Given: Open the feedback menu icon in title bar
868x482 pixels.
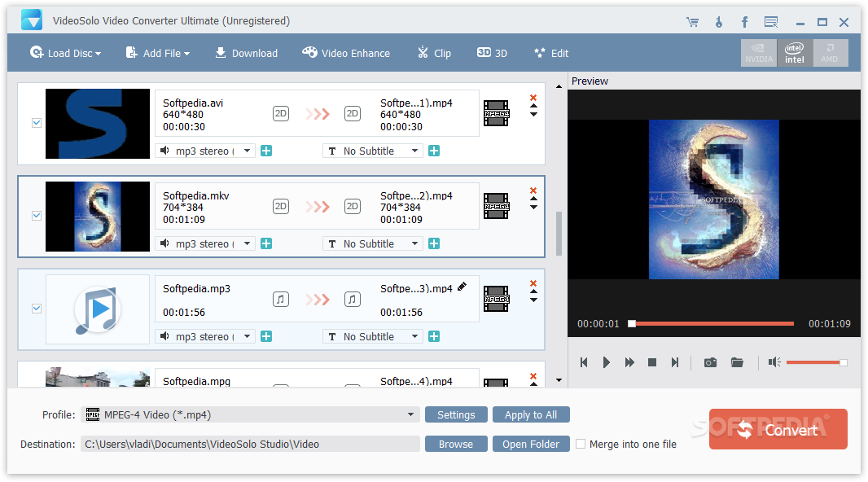Looking at the screenshot, I should [771, 22].
